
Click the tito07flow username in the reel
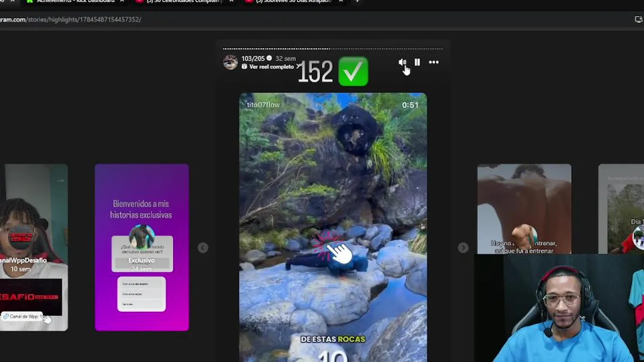263,105
